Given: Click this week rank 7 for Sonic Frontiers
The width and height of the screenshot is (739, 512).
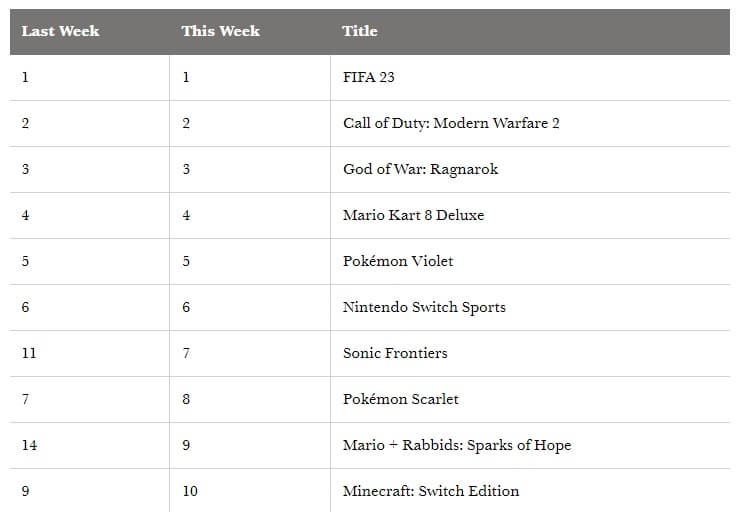Looking at the screenshot, I should pyautogui.click(x=186, y=353).
